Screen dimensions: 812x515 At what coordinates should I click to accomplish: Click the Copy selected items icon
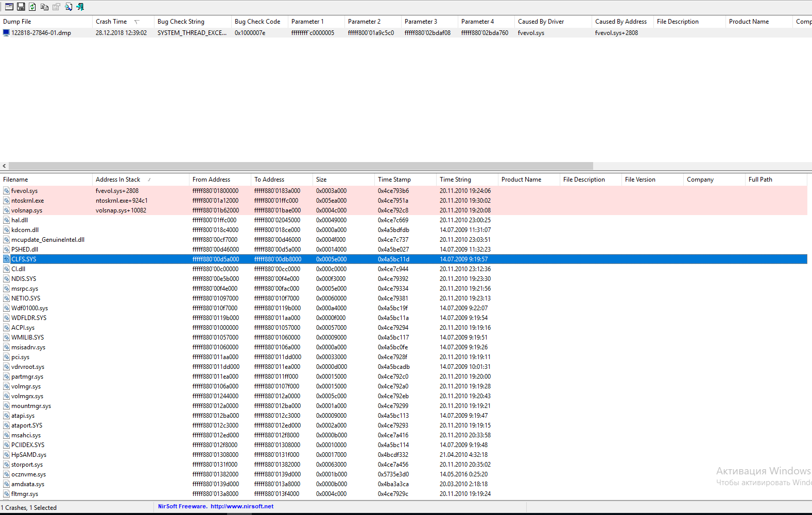[x=44, y=7]
